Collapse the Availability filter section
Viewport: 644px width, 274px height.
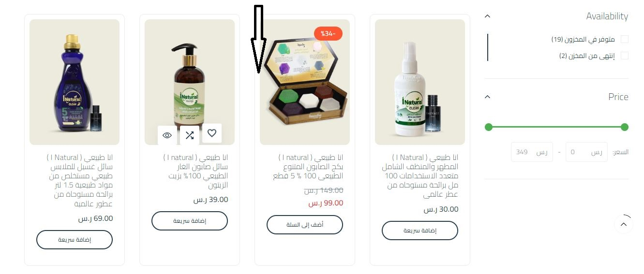pos(488,16)
